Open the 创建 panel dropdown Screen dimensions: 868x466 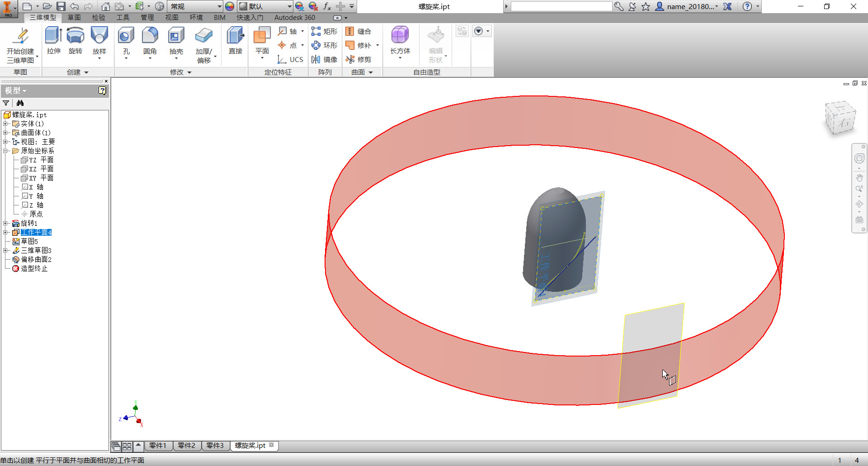pyautogui.click(x=78, y=72)
